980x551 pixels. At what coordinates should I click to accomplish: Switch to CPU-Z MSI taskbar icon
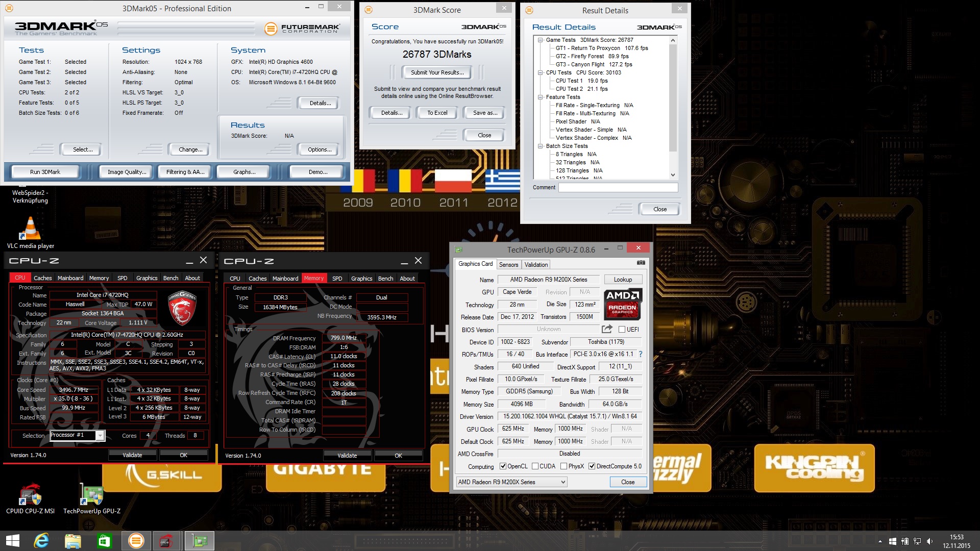(166, 541)
